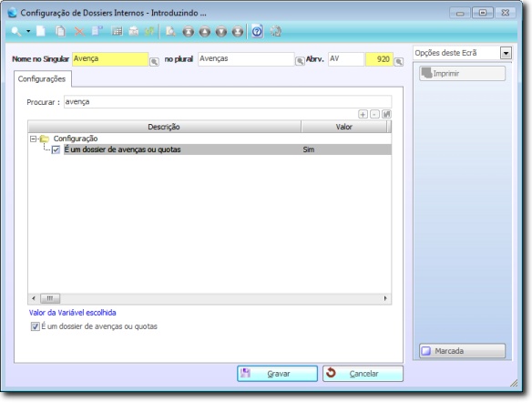This screenshot has width=532, height=403.
Task: Click the red X delete icon
Action: tap(79, 32)
